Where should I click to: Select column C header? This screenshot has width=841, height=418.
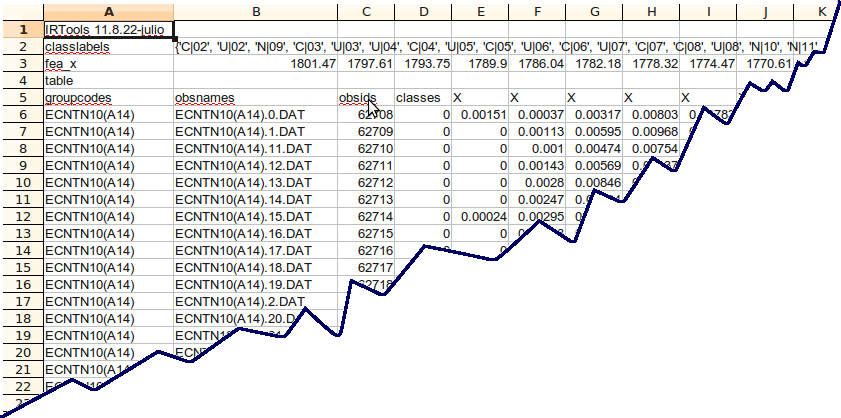366,12
